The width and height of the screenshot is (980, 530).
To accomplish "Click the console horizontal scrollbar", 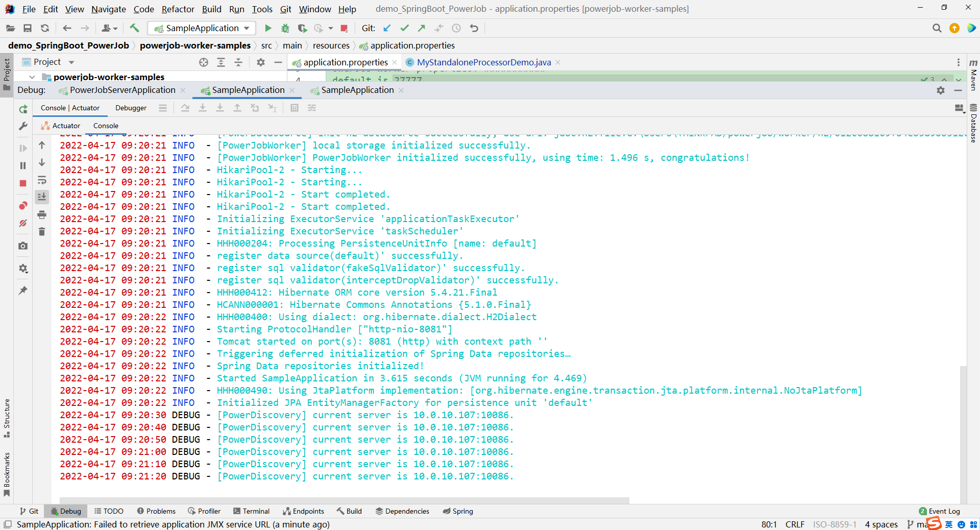I will pos(344,500).
